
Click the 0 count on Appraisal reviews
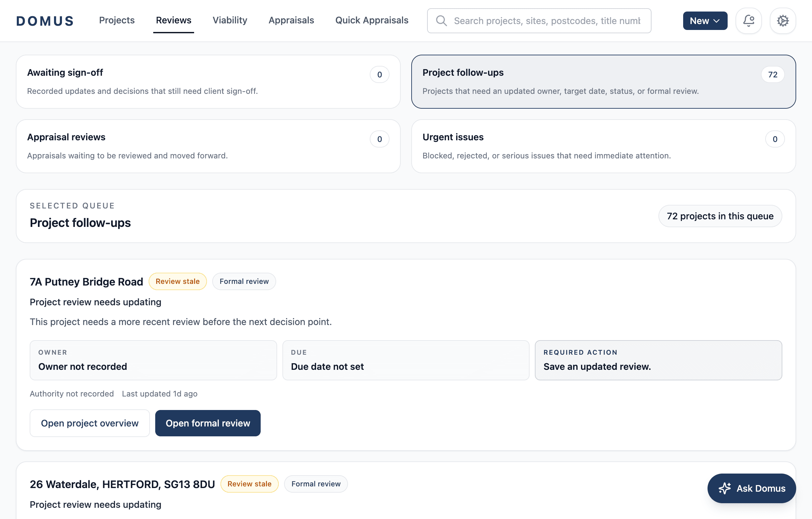point(379,139)
